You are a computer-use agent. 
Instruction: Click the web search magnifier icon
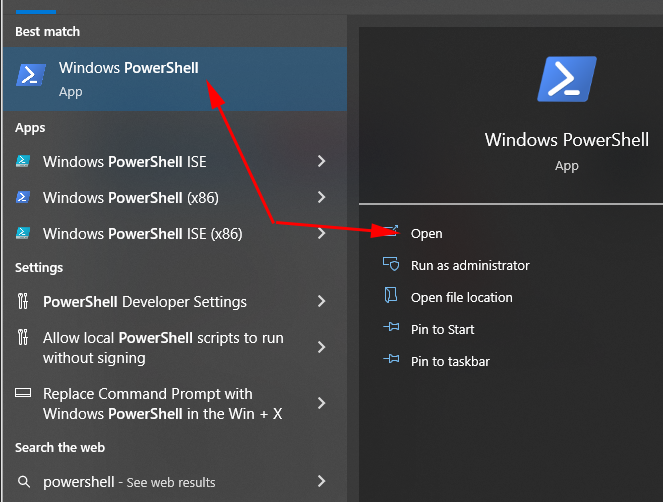24,482
